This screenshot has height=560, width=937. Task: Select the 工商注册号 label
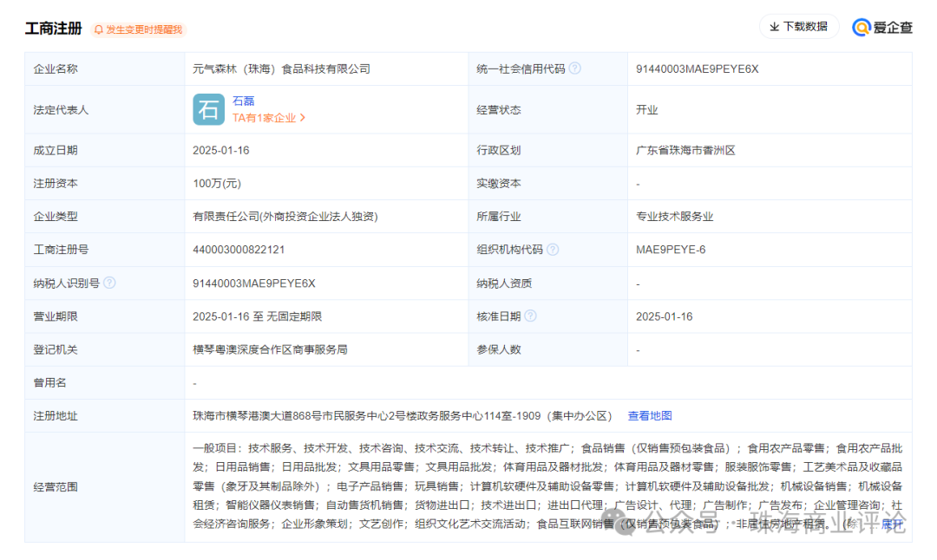[61, 250]
